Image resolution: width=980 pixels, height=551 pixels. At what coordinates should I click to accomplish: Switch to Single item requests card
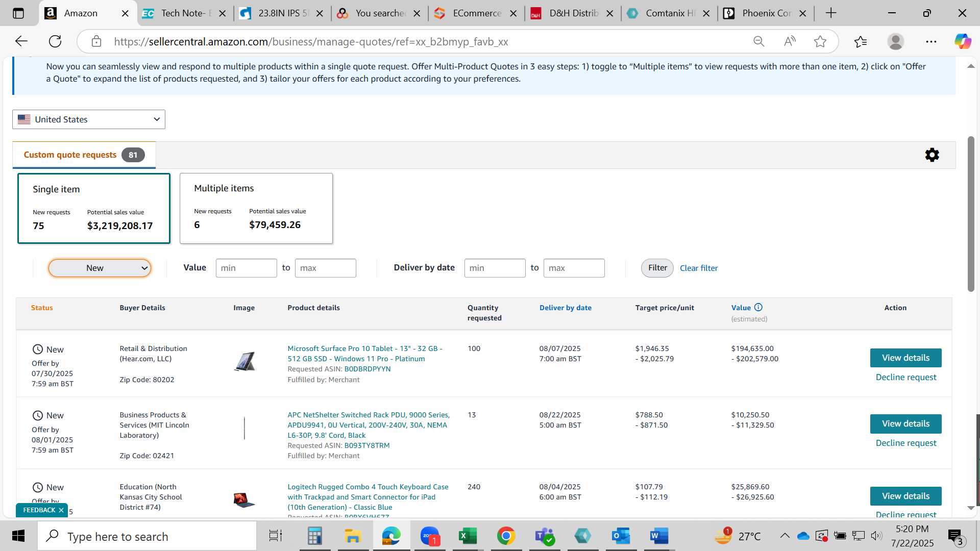point(94,209)
